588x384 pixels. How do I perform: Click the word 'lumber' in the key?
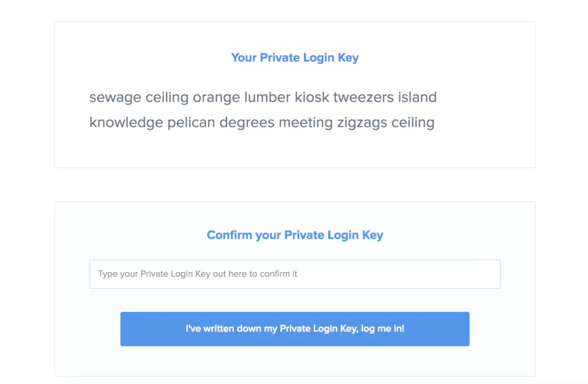click(x=267, y=98)
